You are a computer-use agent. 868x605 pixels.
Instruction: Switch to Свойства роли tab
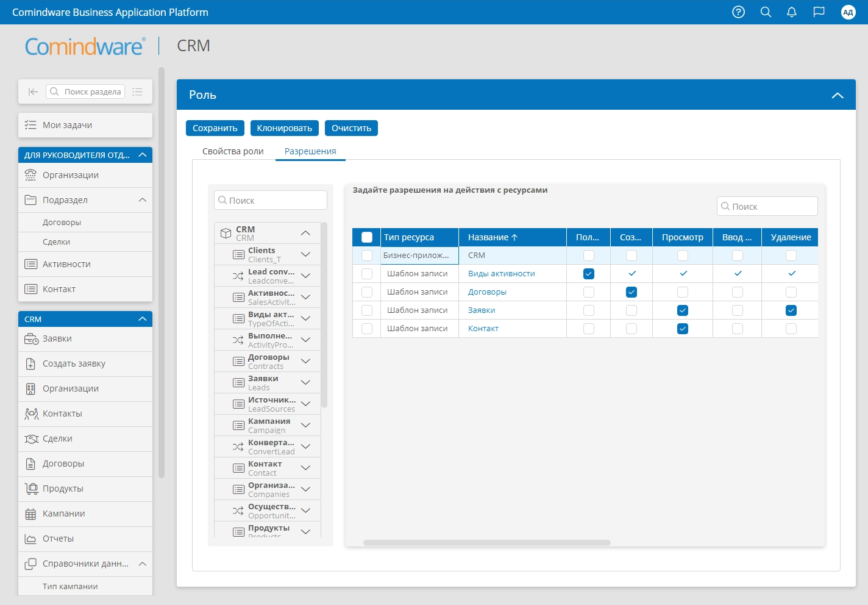233,151
